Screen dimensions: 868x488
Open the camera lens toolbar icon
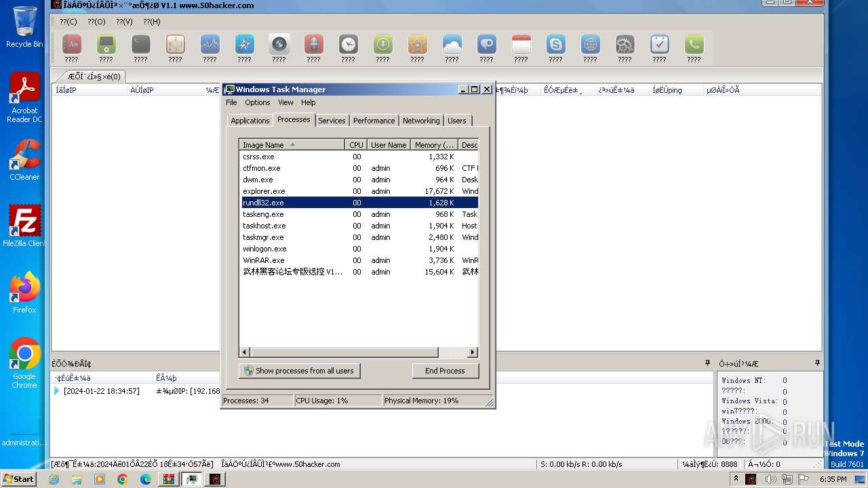click(x=279, y=45)
